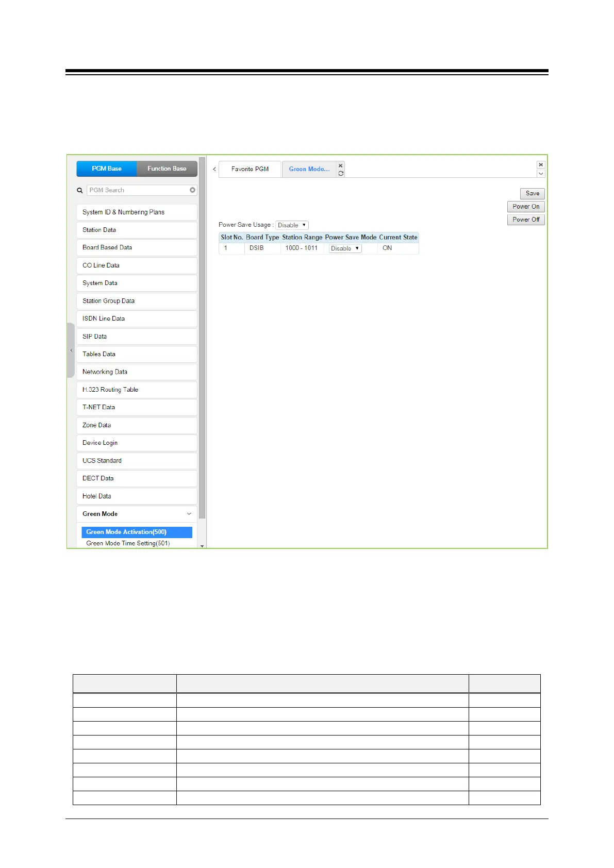This screenshot has height=868, width=614.
Task: Go to previous tabs with left arrow
Action: pyautogui.click(x=214, y=169)
